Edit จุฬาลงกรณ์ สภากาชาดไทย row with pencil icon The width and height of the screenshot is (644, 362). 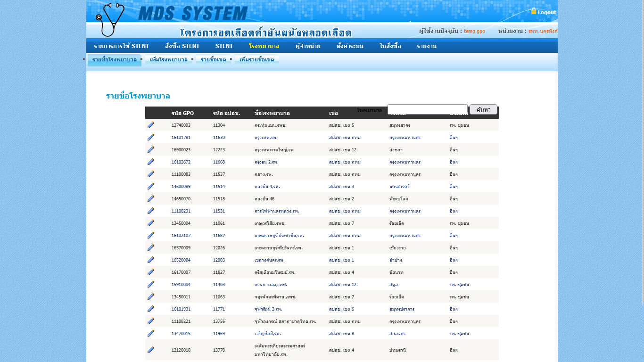tap(151, 321)
